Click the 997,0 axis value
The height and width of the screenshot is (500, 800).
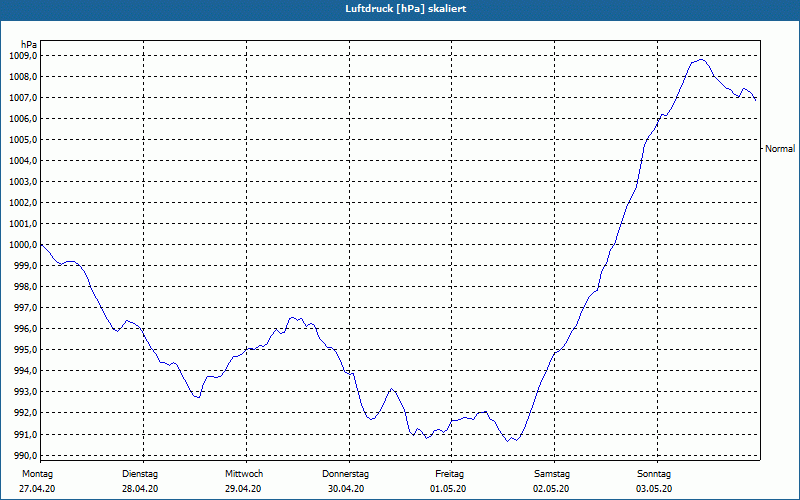pos(25,308)
